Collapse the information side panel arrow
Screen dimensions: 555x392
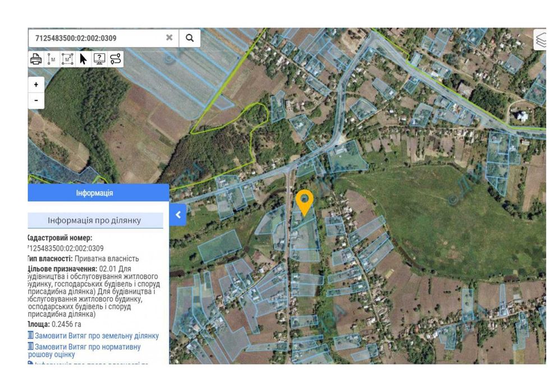click(x=178, y=215)
